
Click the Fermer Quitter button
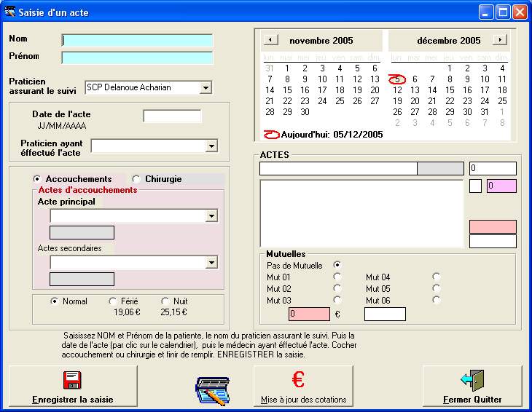tap(472, 386)
